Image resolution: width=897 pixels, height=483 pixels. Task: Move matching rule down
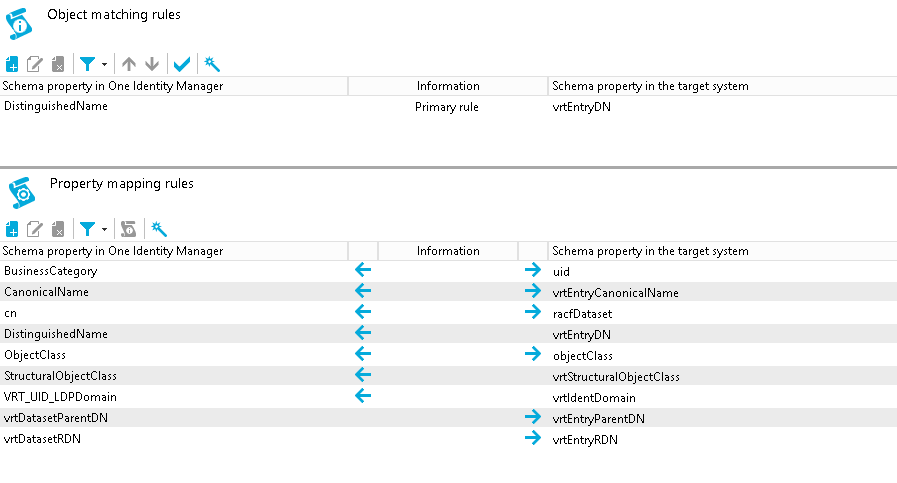[x=152, y=64]
